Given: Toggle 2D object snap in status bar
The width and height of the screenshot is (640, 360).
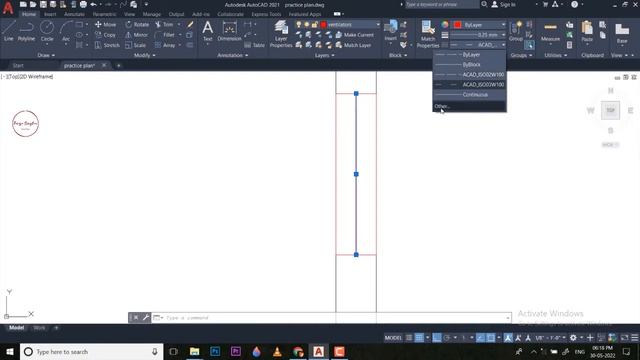Looking at the screenshot, I should pyautogui.click(x=491, y=338).
